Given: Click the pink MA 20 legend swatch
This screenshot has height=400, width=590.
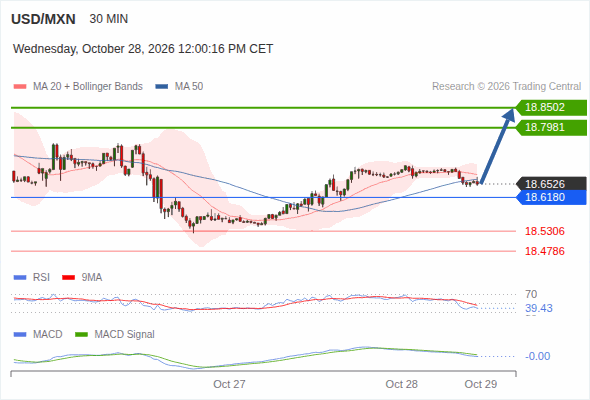Looking at the screenshot, I should coord(20,87).
